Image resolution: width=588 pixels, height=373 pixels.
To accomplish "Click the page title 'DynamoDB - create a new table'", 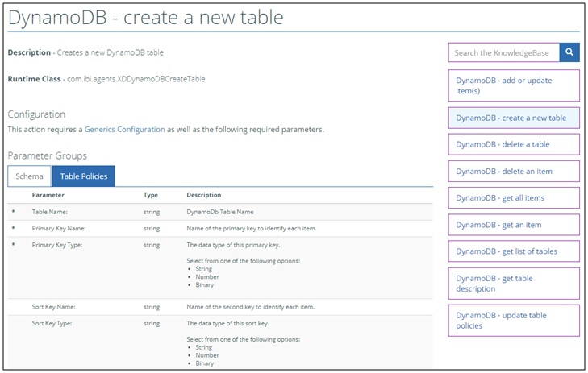I will [146, 17].
